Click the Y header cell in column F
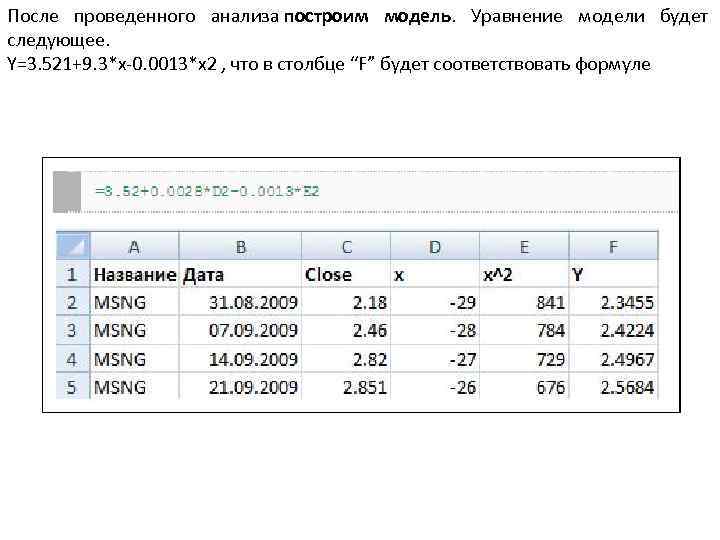 click(x=613, y=275)
